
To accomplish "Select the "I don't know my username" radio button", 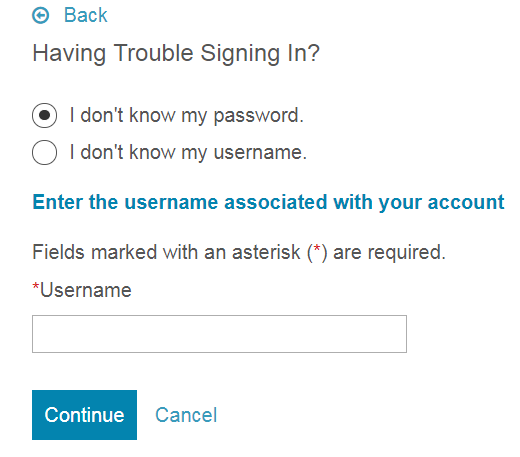I will 44,152.
